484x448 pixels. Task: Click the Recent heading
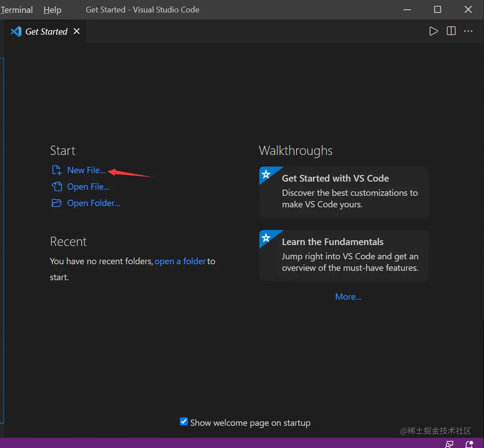pyautogui.click(x=68, y=242)
